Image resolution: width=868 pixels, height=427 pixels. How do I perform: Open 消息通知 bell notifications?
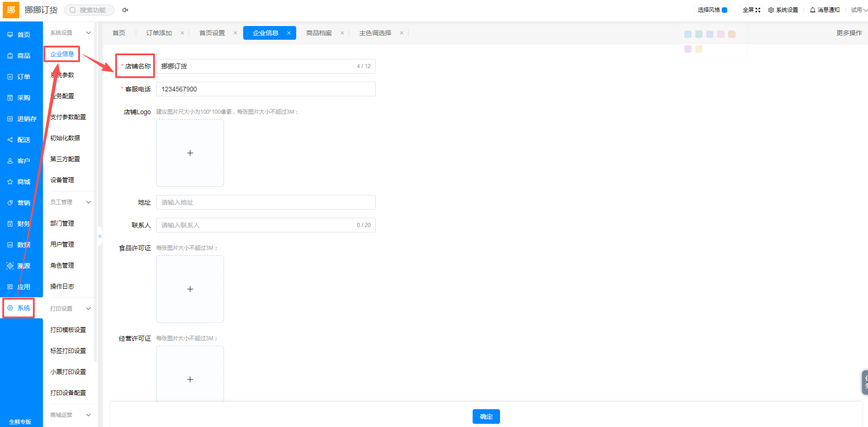825,10
